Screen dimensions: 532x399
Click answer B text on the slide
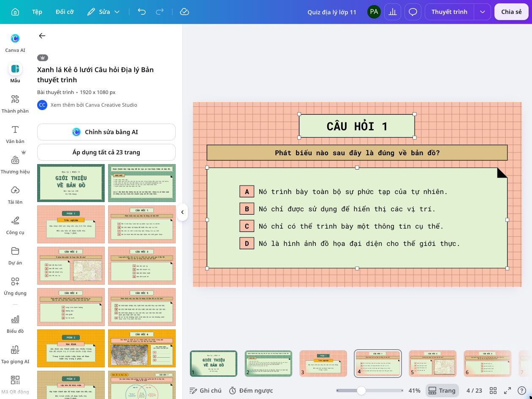pyautogui.click(x=347, y=209)
